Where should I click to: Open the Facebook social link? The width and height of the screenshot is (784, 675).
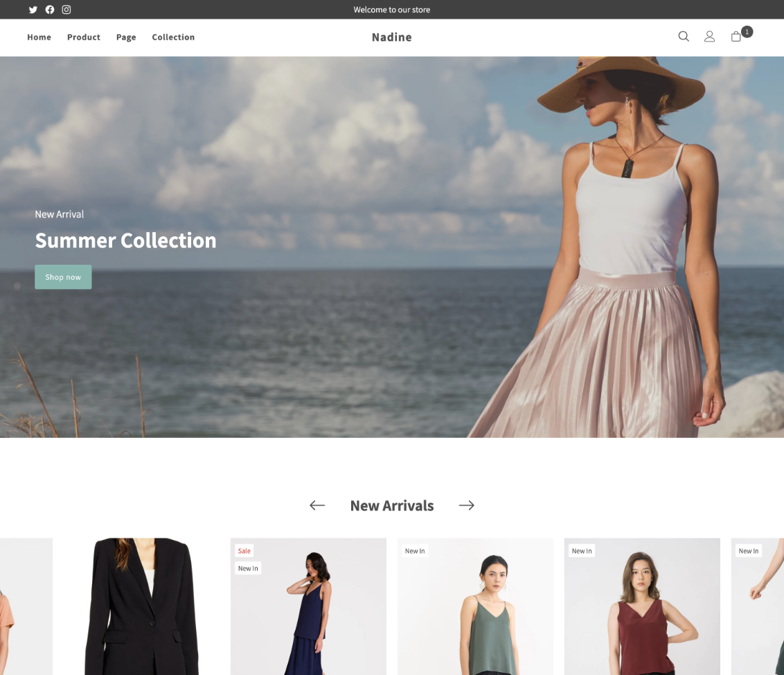tap(50, 10)
